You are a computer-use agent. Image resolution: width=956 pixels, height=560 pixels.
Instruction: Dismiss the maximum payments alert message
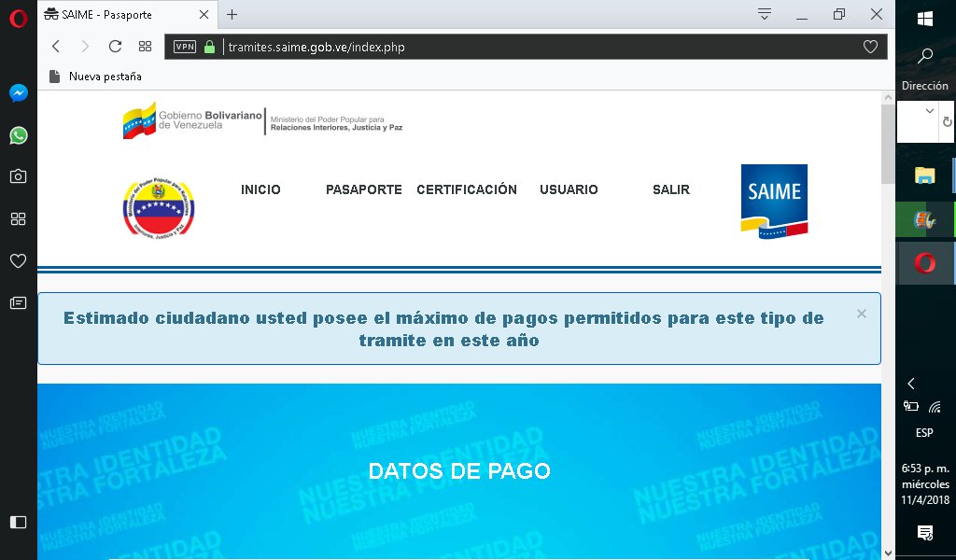click(x=862, y=314)
